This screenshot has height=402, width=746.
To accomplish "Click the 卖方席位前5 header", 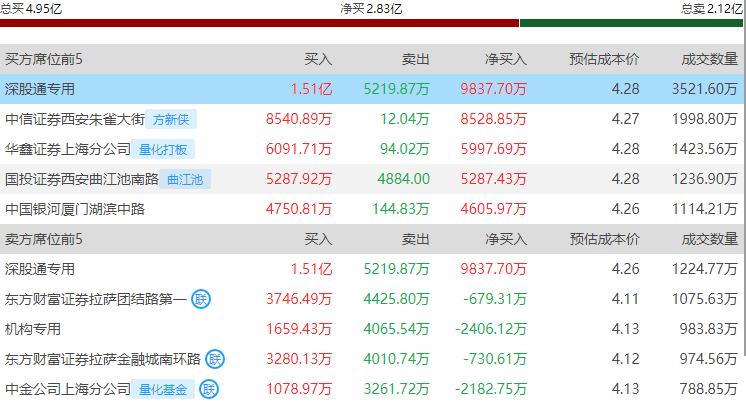I will [x=43, y=239].
